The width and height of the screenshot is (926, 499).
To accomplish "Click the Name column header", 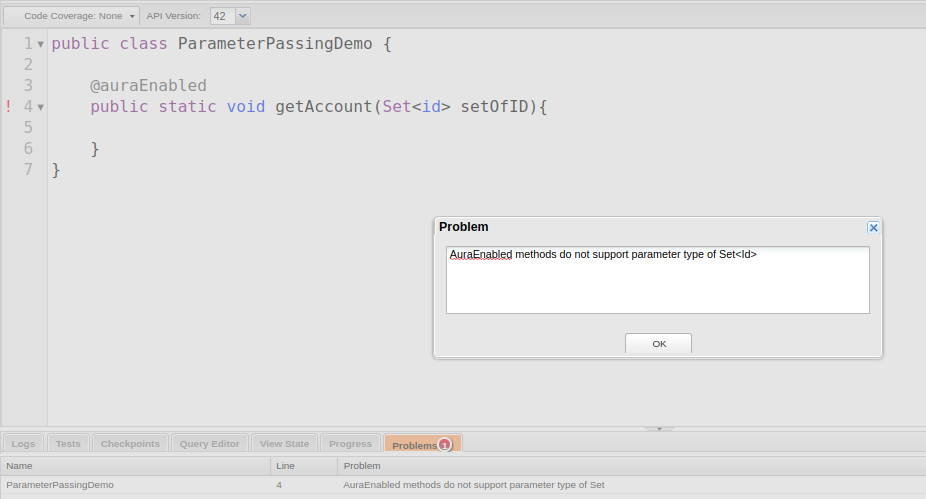I will 135,466.
